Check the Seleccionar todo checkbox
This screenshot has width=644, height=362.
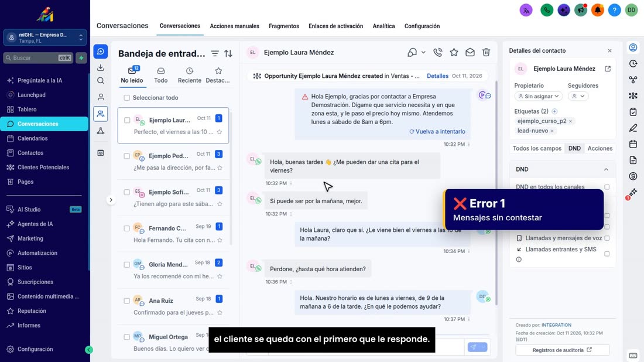click(x=126, y=98)
